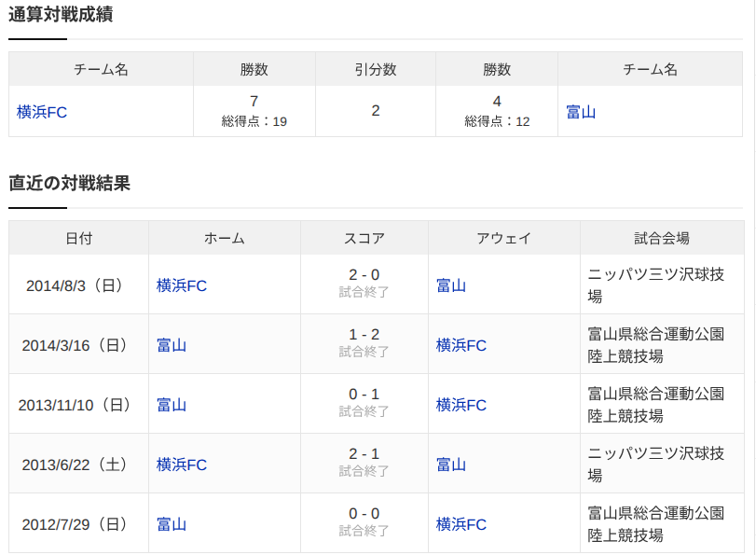Screen dimensions: 756x555
Task: Click the 引分数 column header
Action: click(376, 69)
